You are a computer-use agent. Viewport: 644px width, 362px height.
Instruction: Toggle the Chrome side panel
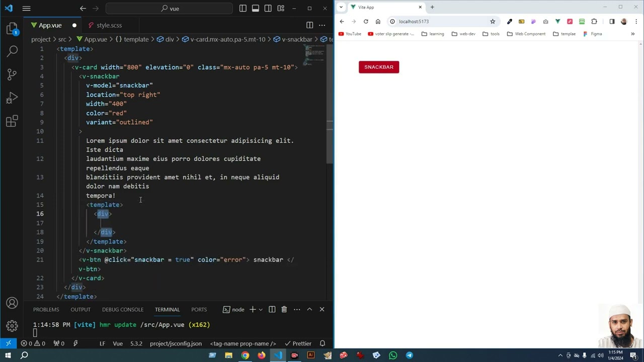[x=612, y=22]
